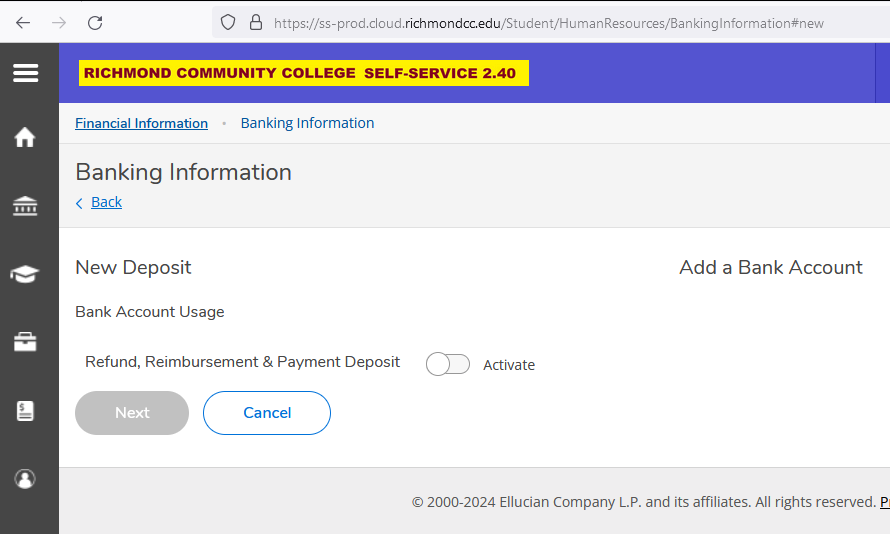View site security via padlock icon
Image resolution: width=890 pixels, height=534 pixels.
(255, 22)
